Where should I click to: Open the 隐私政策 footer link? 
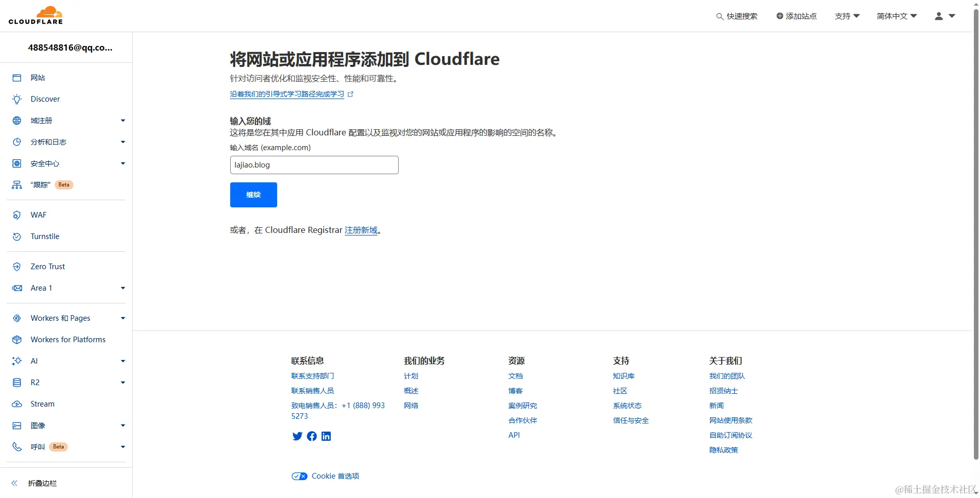tap(724, 450)
